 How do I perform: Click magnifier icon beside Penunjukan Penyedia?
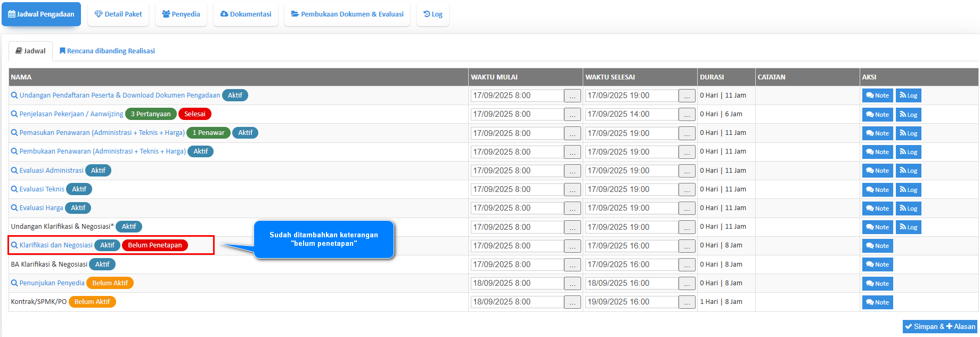coord(14,283)
